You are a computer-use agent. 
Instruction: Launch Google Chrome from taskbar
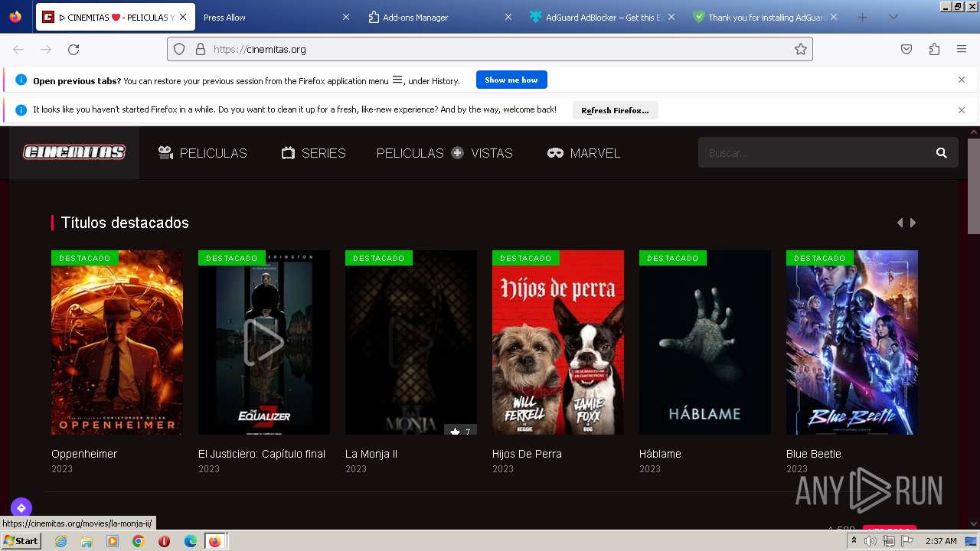tap(139, 541)
